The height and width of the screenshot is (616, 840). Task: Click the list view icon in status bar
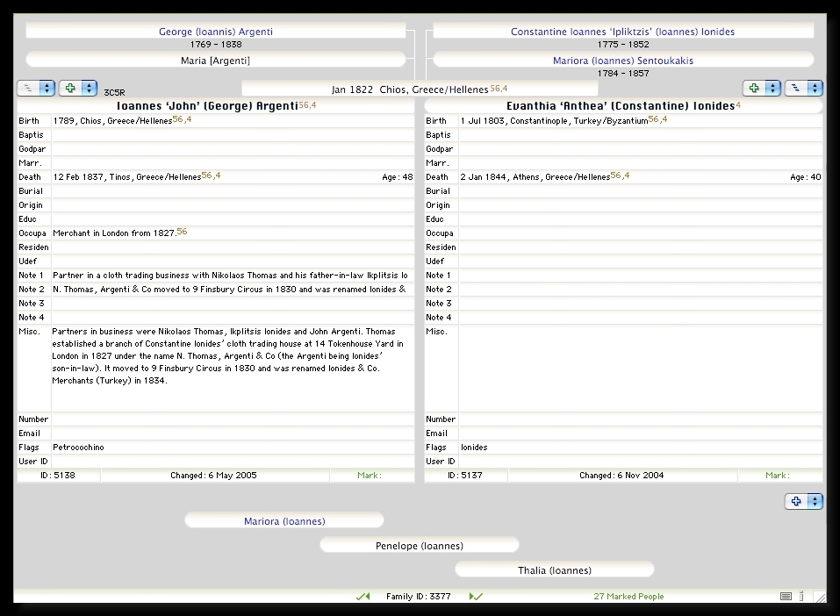tap(786, 597)
